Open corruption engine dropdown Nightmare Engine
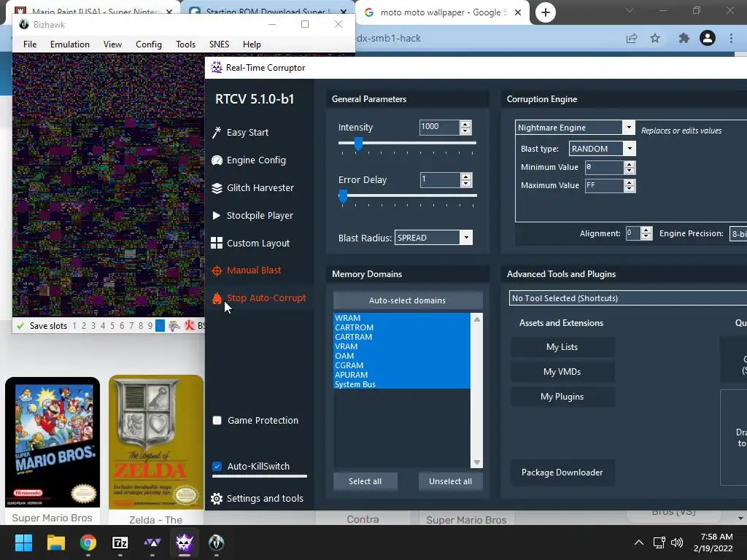Viewport: 747px width, 560px height. pyautogui.click(x=629, y=128)
